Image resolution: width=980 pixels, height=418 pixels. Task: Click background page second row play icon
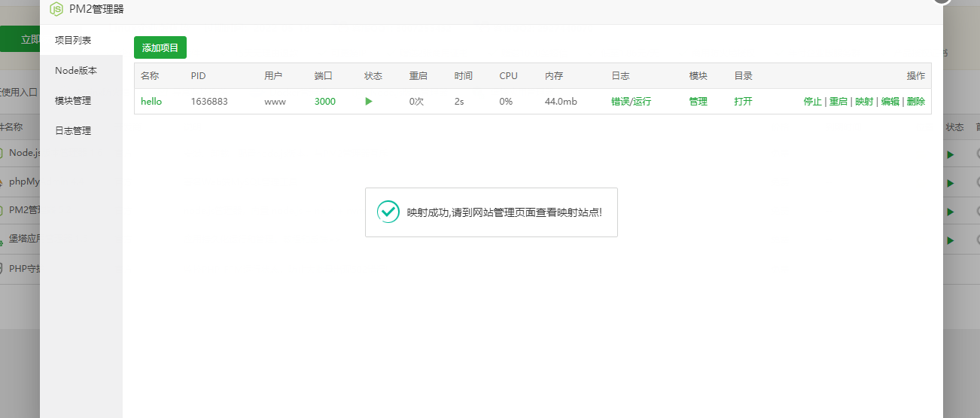(x=951, y=183)
